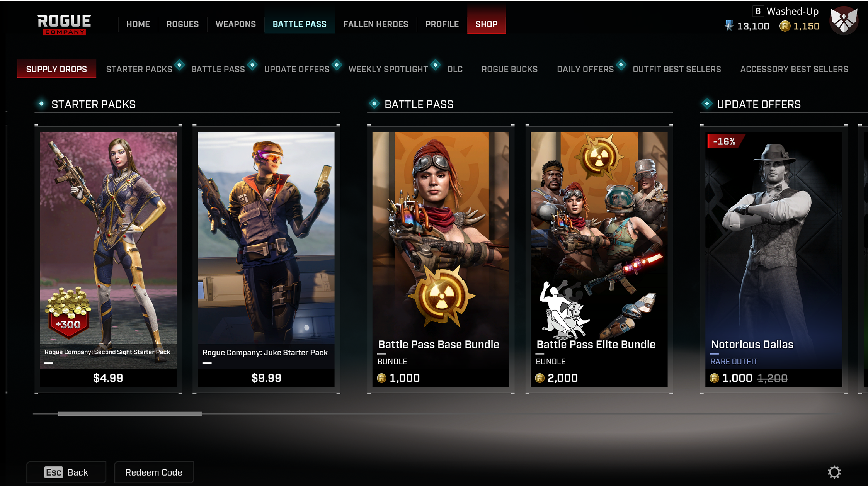Click the Redeem Code button

tap(154, 472)
